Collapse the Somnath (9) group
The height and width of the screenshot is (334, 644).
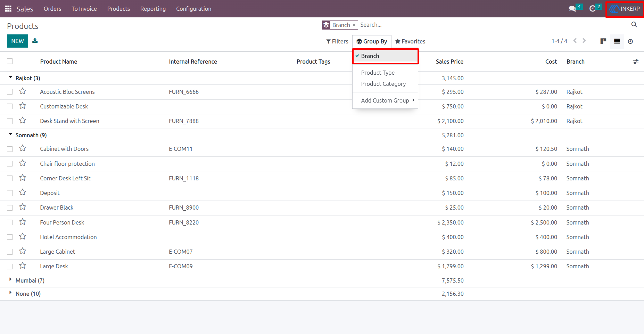(x=27, y=135)
